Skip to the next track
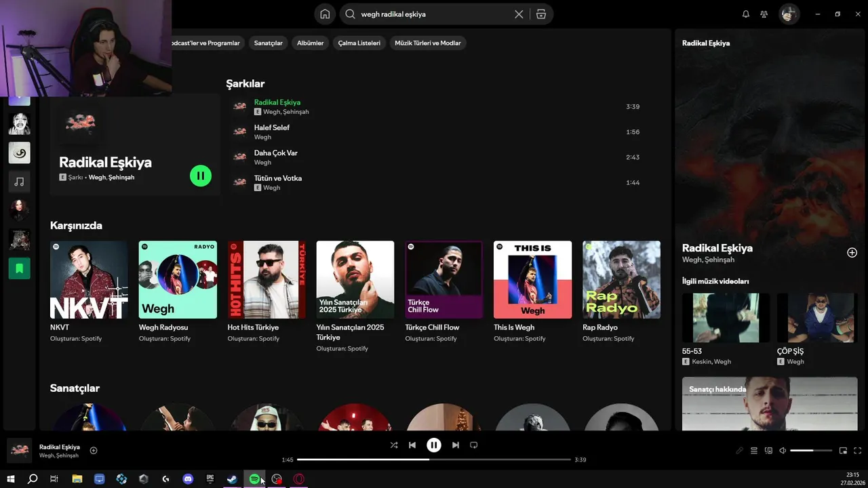 [x=456, y=445]
